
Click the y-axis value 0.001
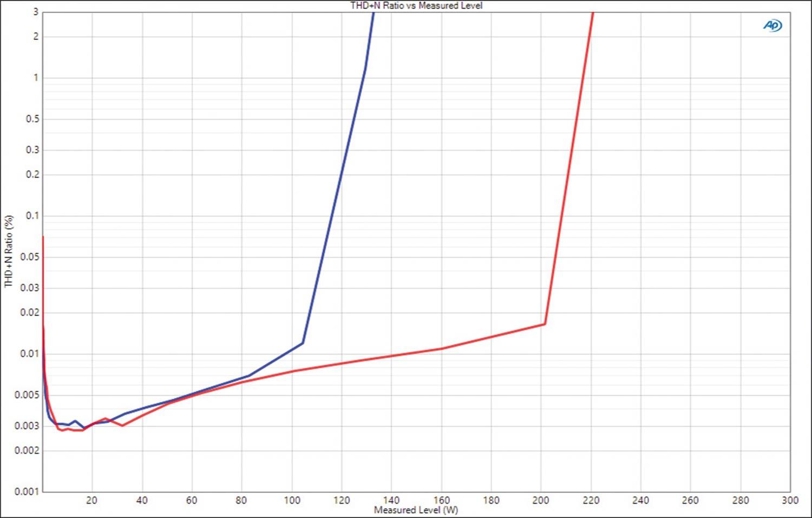click(28, 491)
